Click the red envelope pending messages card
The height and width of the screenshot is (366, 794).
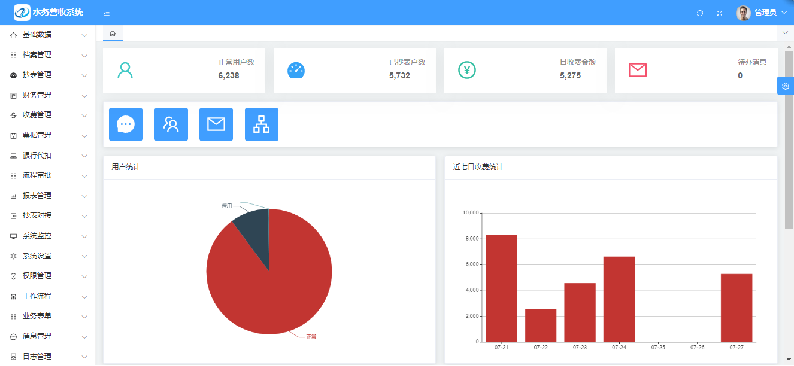click(x=696, y=70)
